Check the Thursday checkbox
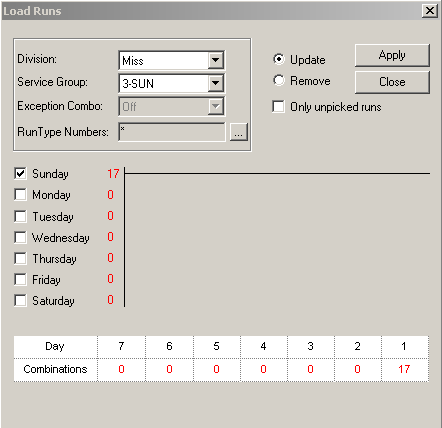The width and height of the screenshot is (442, 428). click(x=20, y=258)
